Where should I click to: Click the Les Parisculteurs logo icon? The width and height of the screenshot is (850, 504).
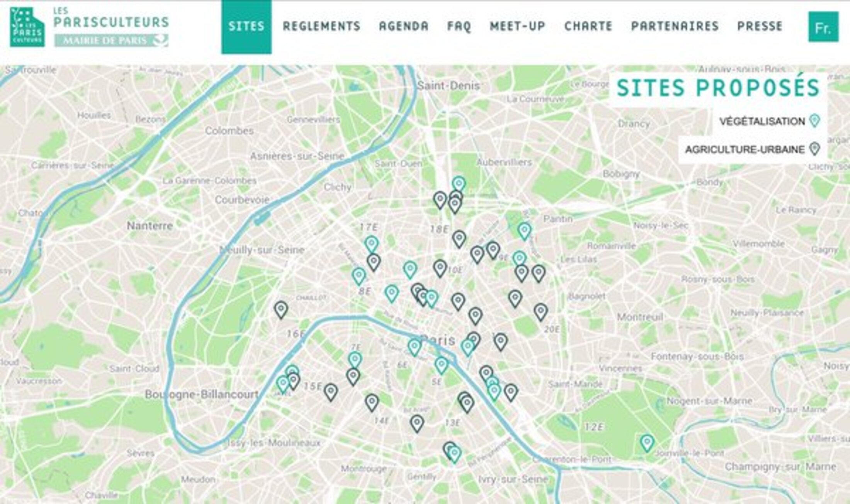(27, 27)
